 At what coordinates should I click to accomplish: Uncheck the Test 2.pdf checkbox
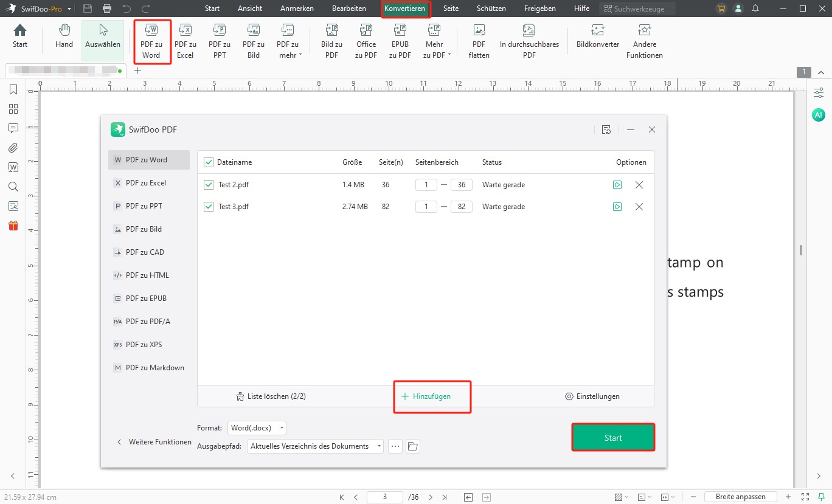(209, 185)
